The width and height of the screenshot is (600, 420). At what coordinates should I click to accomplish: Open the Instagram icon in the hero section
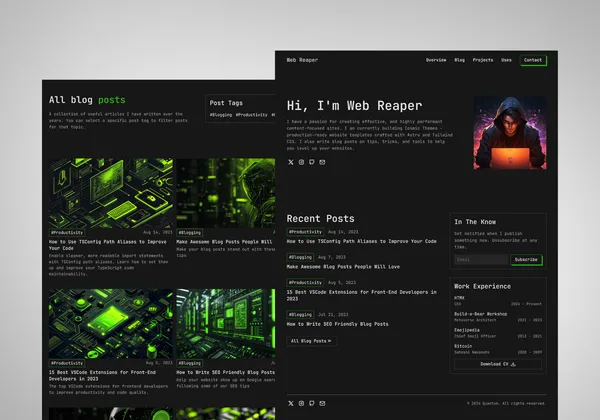(x=301, y=162)
